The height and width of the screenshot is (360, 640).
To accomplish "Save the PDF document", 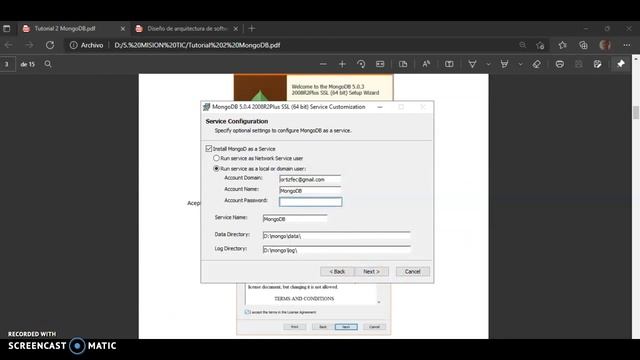I will pyautogui.click(x=578, y=64).
